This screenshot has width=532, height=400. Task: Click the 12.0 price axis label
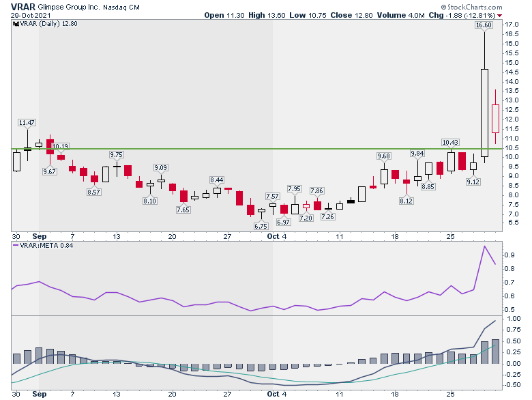[x=512, y=119]
